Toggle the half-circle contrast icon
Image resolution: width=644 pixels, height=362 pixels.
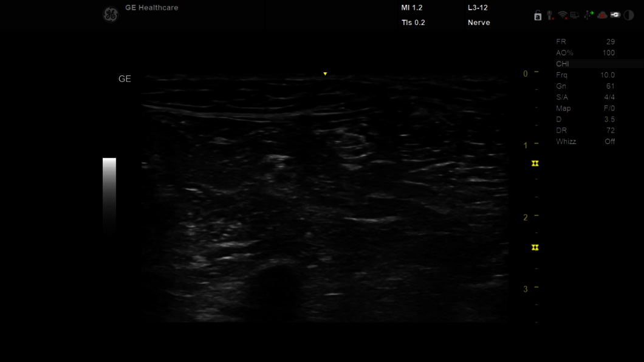pos(629,15)
